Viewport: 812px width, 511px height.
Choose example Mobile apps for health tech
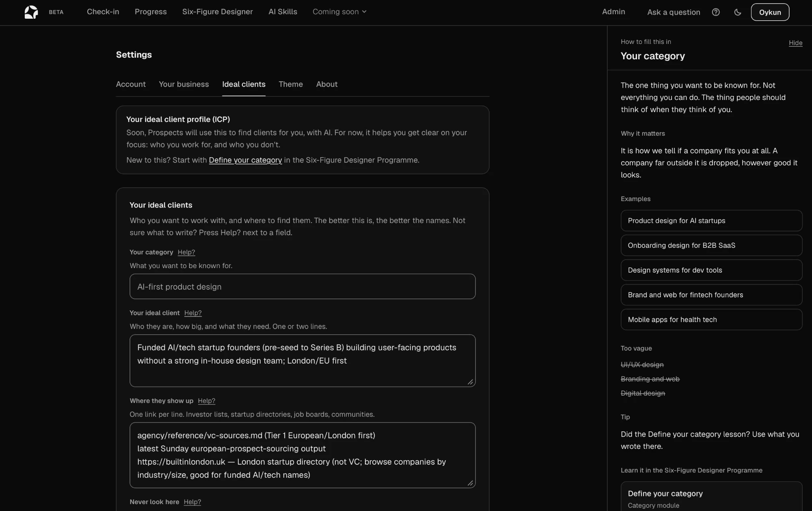tap(711, 320)
